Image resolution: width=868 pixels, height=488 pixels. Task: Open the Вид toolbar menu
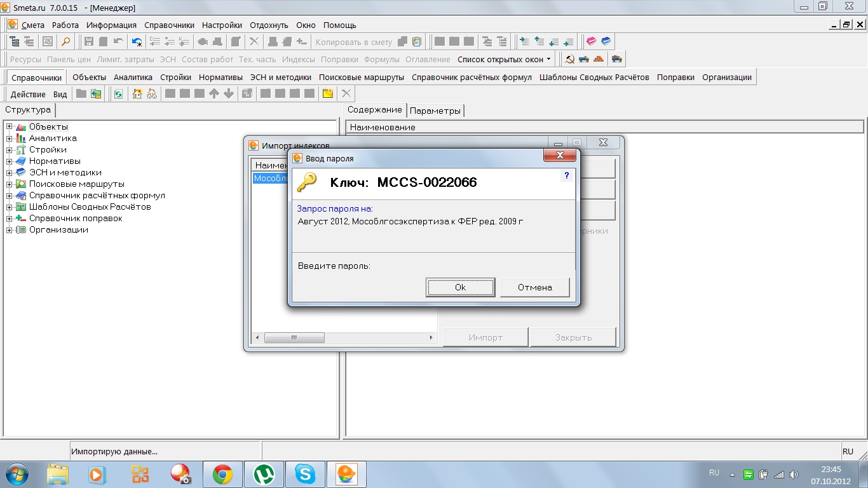pos(60,94)
